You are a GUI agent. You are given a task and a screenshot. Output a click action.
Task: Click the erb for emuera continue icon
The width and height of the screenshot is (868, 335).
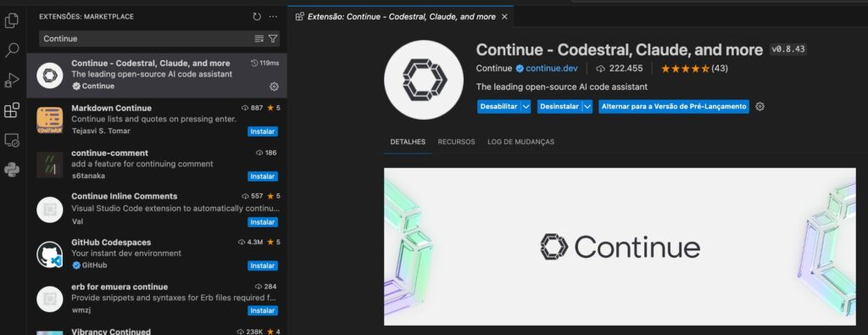click(50, 299)
